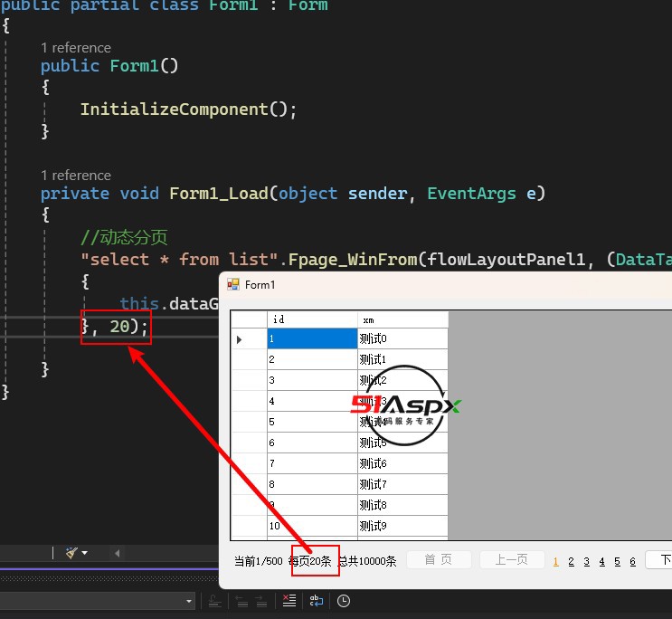Screen dimensions: 672x619
Task: Click the 上一页 previous page button
Action: pos(512,559)
